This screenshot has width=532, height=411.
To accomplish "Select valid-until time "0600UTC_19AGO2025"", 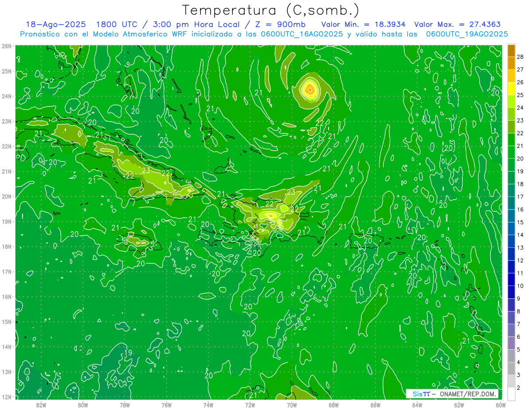I will tap(467, 34).
